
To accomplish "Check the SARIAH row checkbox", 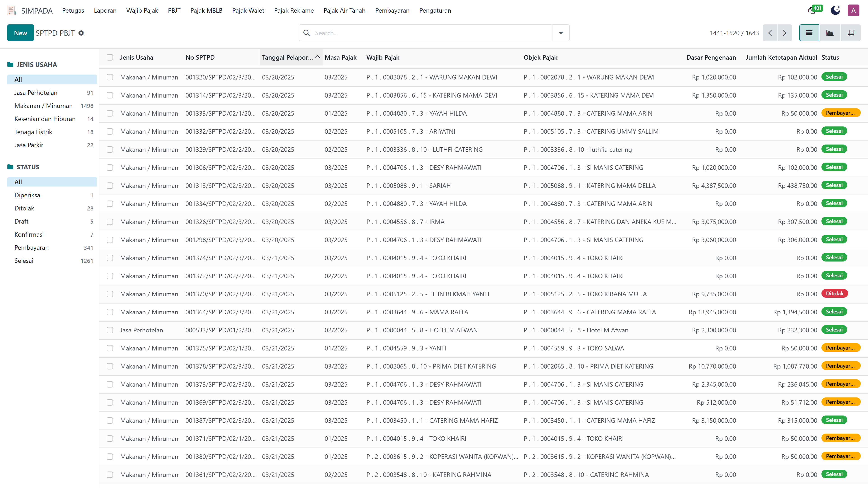I will click(110, 186).
